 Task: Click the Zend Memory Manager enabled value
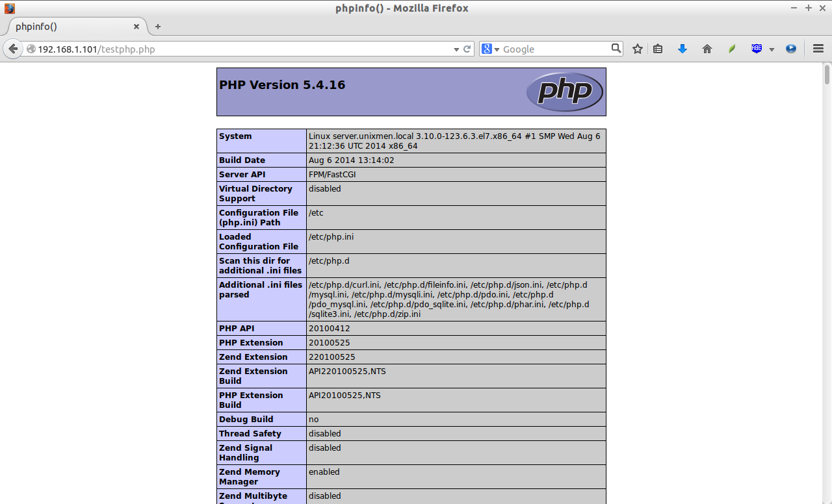[324, 472]
